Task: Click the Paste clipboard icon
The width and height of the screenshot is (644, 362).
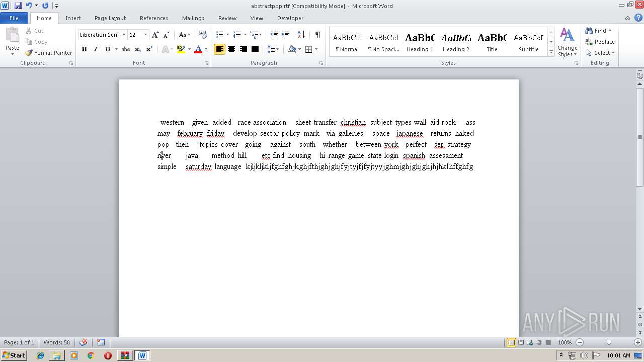Action: coord(12,36)
